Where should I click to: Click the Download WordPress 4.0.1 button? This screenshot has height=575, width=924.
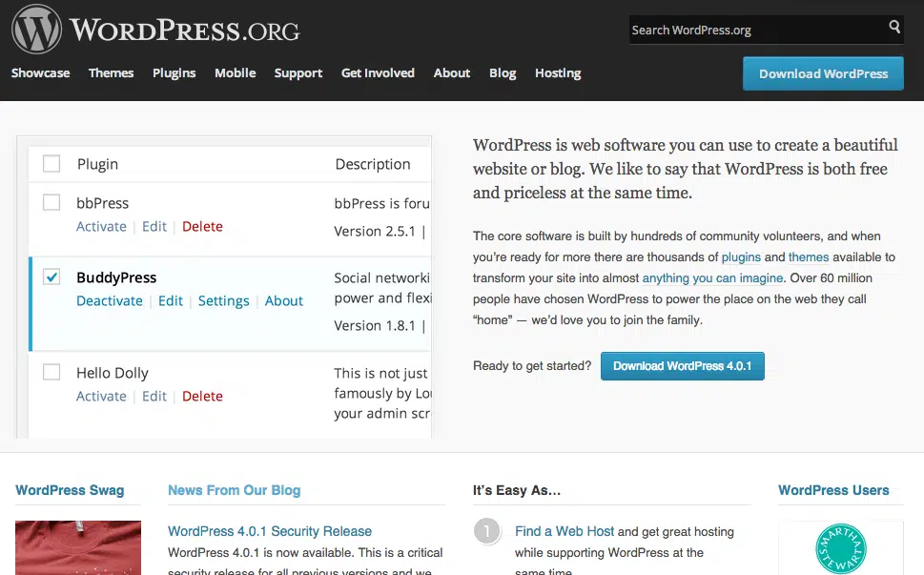tap(682, 366)
